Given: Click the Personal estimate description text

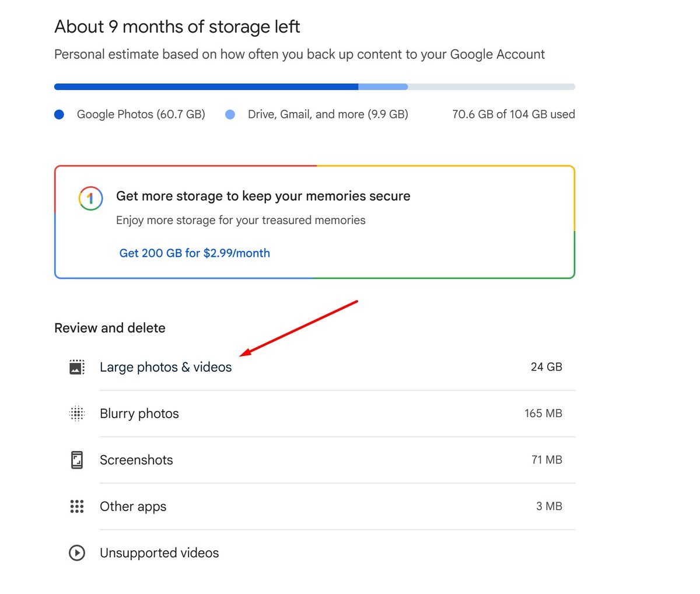Looking at the screenshot, I should click(299, 55).
